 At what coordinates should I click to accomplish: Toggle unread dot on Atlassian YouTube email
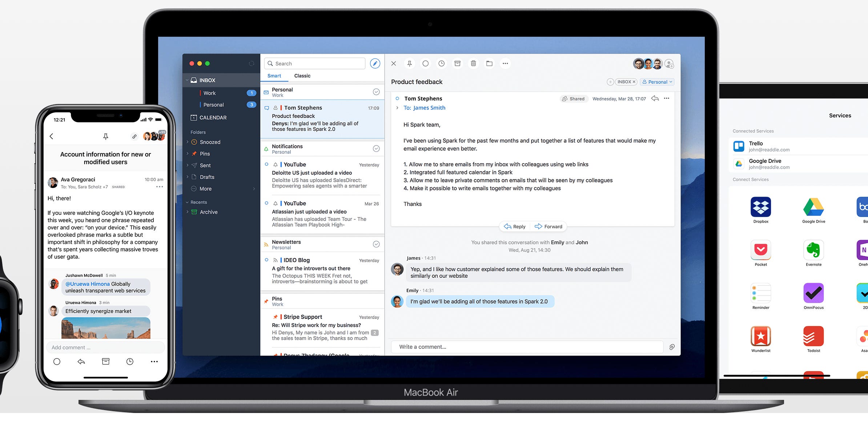pos(266,203)
